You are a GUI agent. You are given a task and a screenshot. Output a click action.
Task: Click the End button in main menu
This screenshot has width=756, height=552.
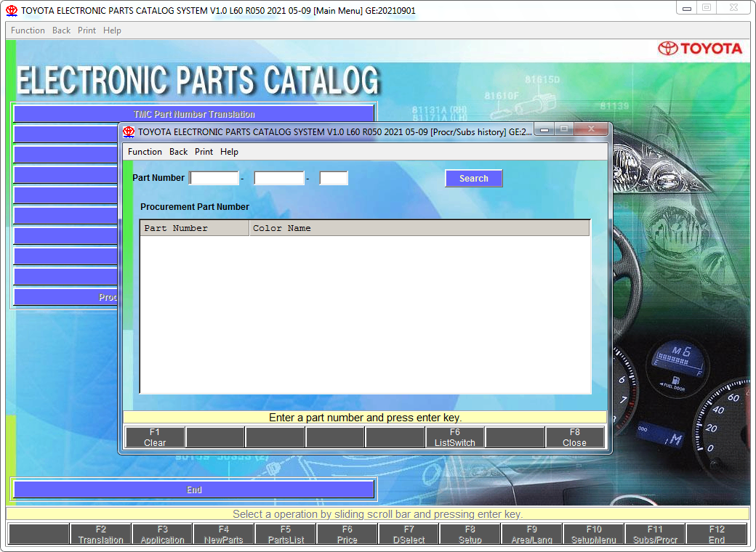click(x=194, y=490)
